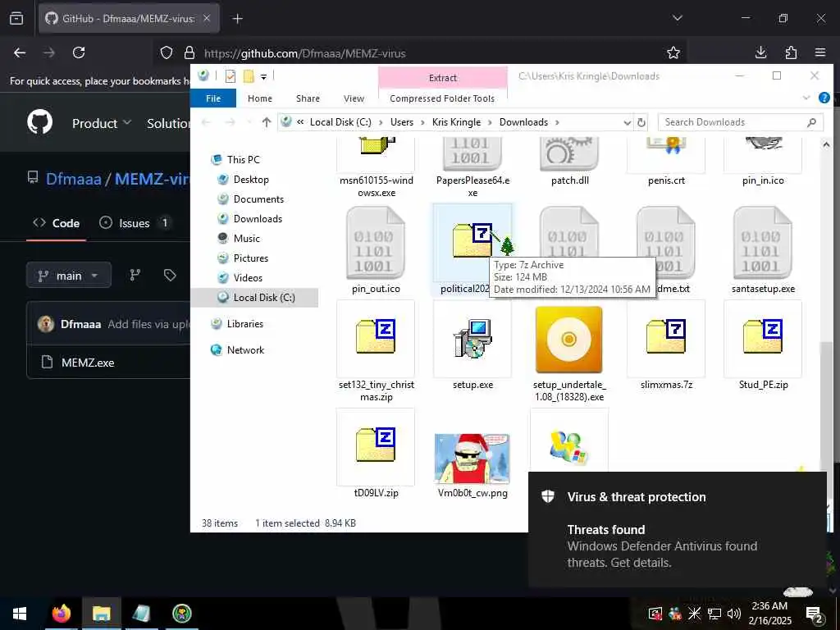
Task: Open slimxmas.7z archive
Action: point(666,346)
